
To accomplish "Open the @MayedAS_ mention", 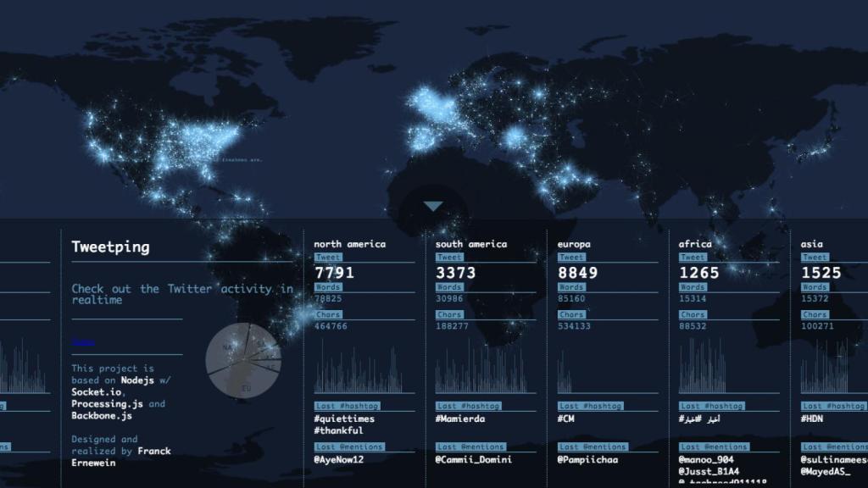I will click(x=826, y=471).
